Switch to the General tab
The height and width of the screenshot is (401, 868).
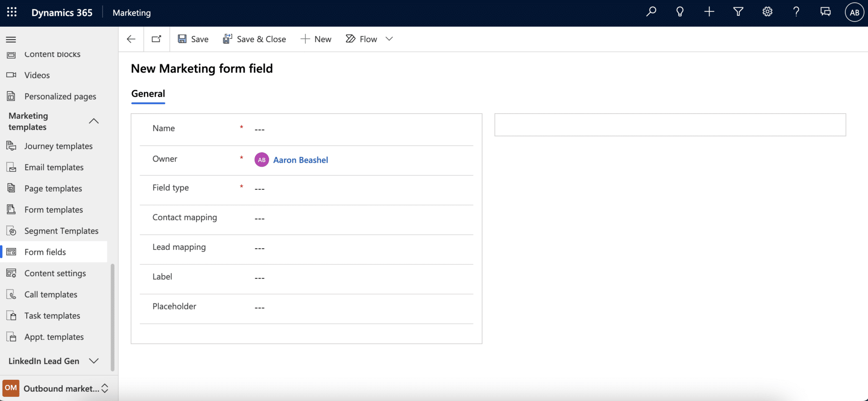147,93
